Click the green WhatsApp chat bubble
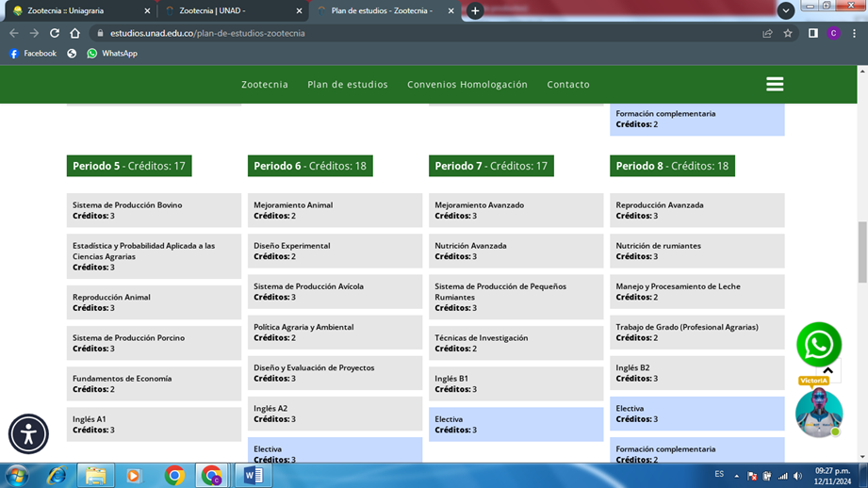 click(x=818, y=345)
